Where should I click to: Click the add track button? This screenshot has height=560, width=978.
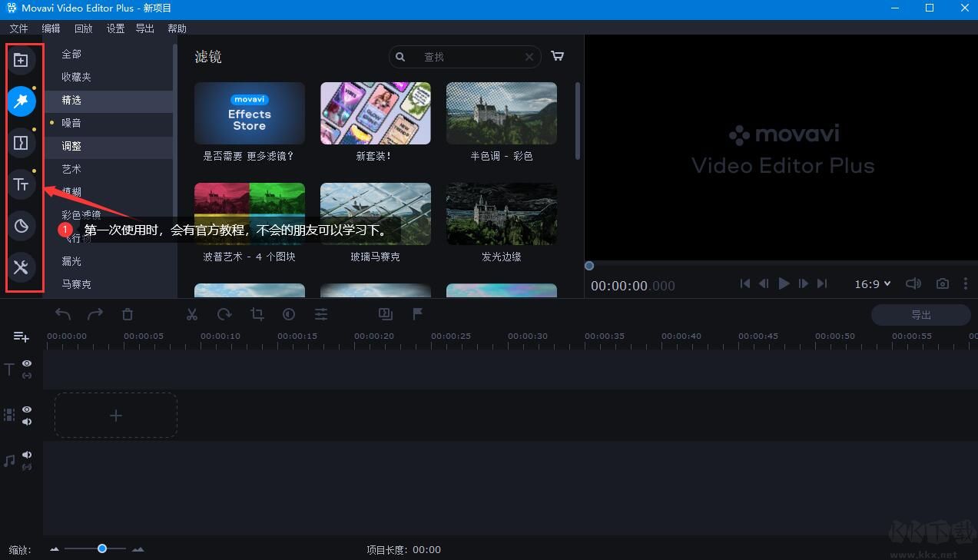coord(21,336)
